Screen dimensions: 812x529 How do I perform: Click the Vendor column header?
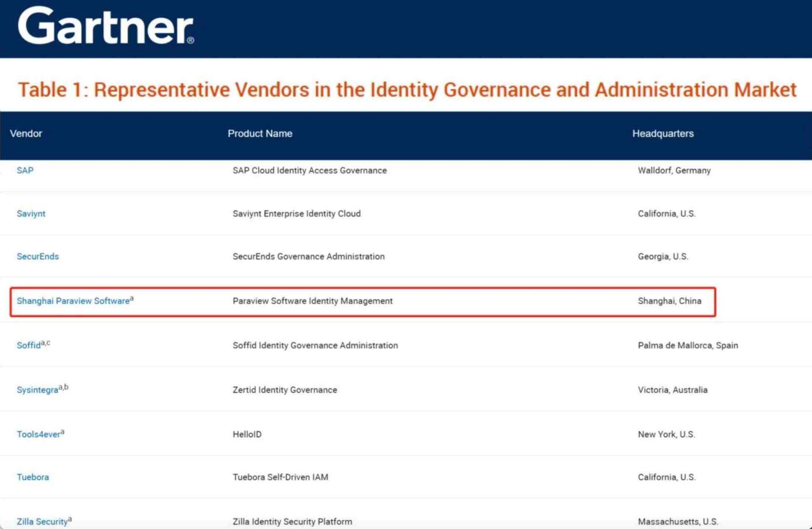click(x=26, y=133)
